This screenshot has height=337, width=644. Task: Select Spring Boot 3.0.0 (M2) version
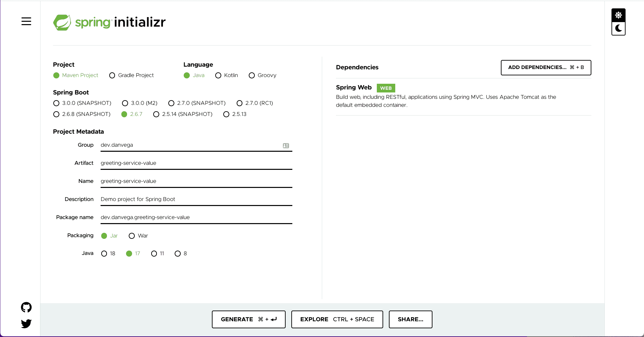(125, 103)
